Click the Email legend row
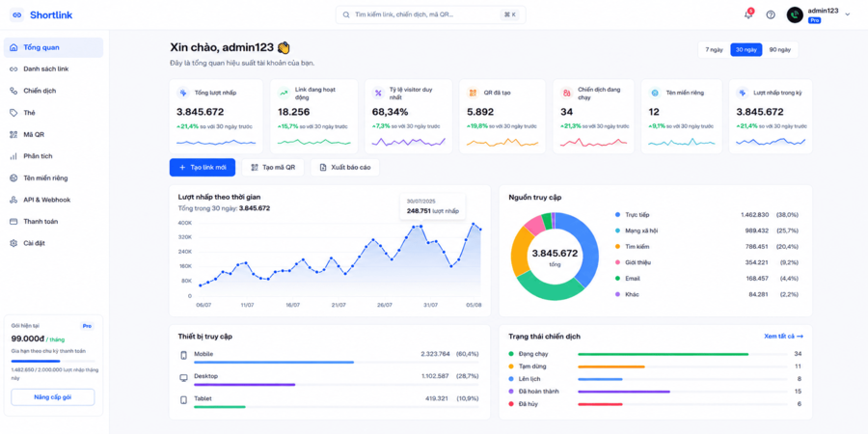The image size is (868, 434). point(707,279)
